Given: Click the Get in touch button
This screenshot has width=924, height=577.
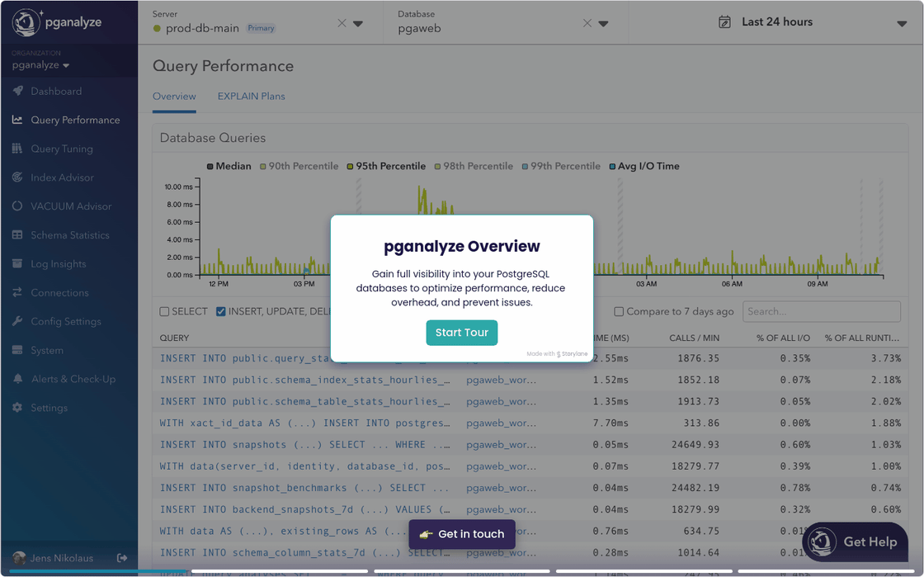Looking at the screenshot, I should tap(462, 534).
